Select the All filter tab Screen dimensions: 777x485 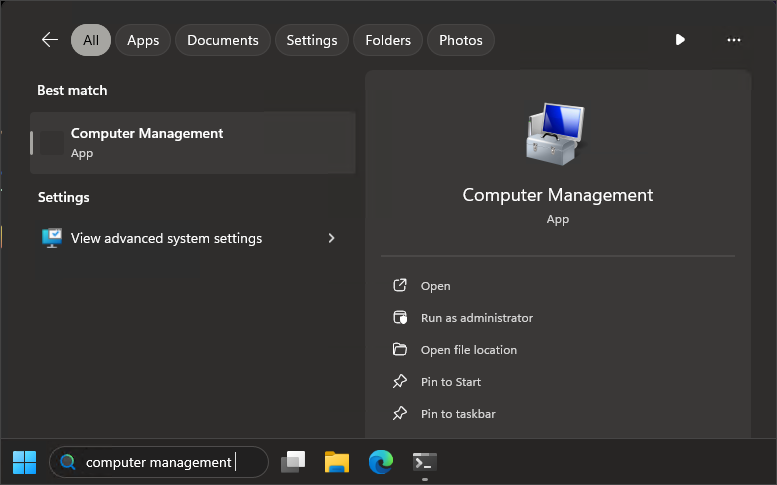(91, 40)
